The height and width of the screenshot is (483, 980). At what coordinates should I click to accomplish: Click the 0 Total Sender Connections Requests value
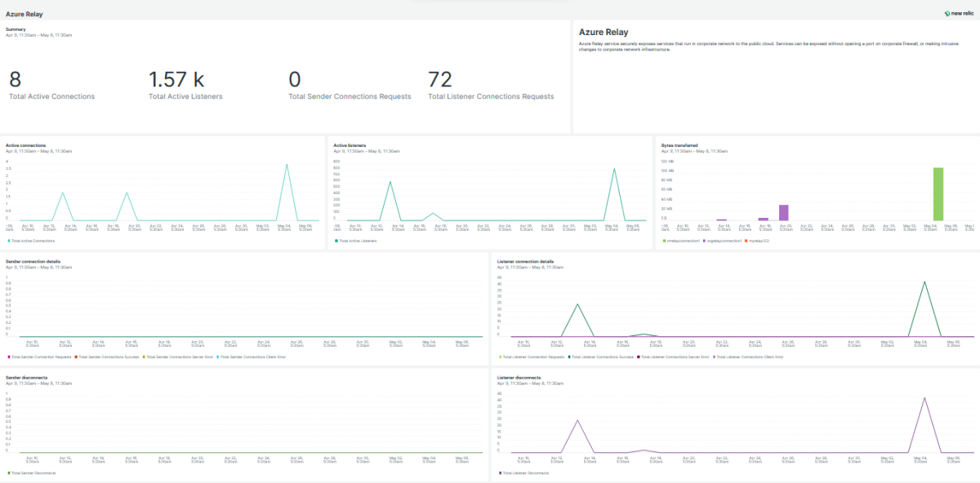[295, 79]
